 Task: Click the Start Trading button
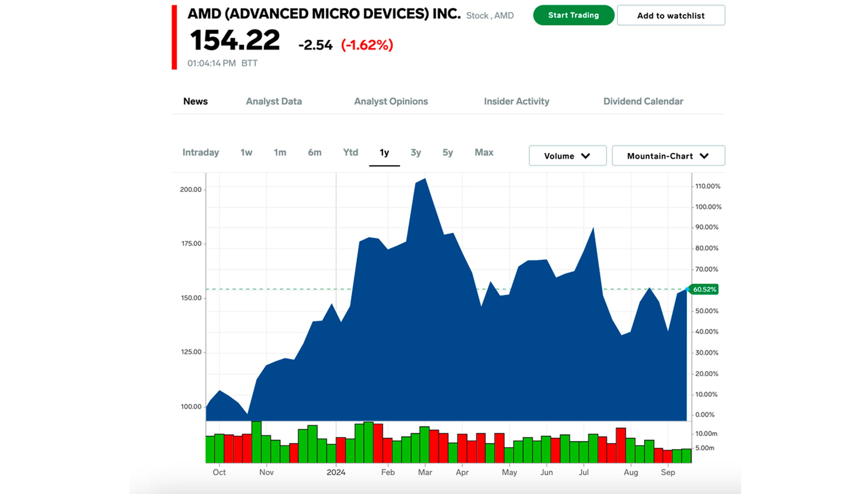coord(573,15)
